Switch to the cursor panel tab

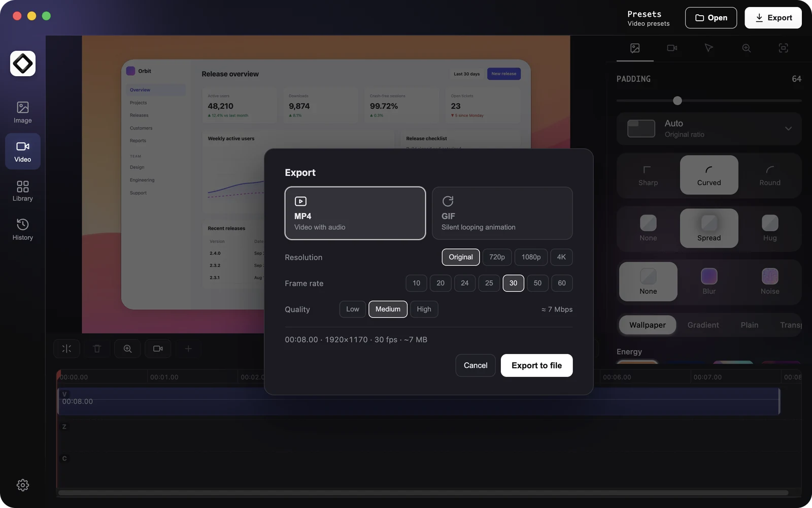[x=709, y=48]
